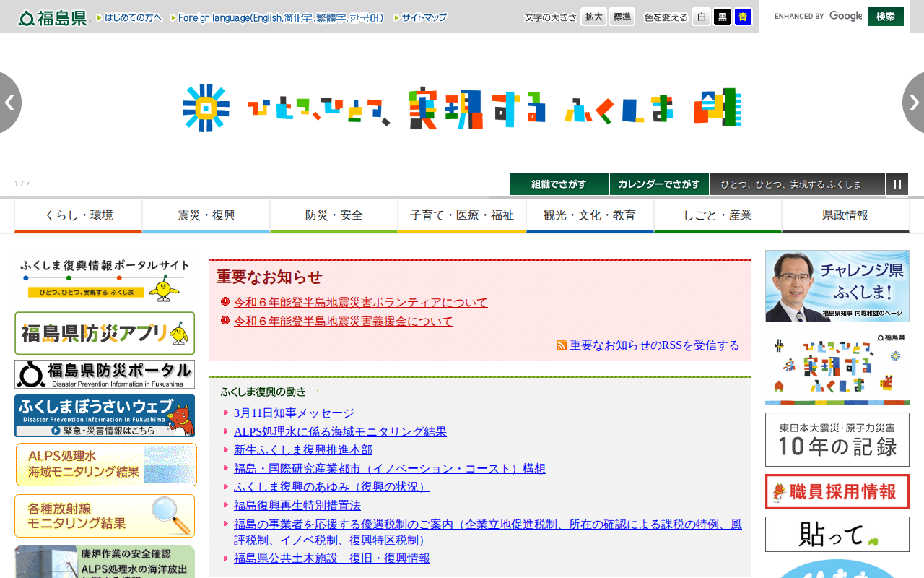Change page color to blue with 青 swatch
The image size is (924, 578).
pyautogui.click(x=744, y=16)
